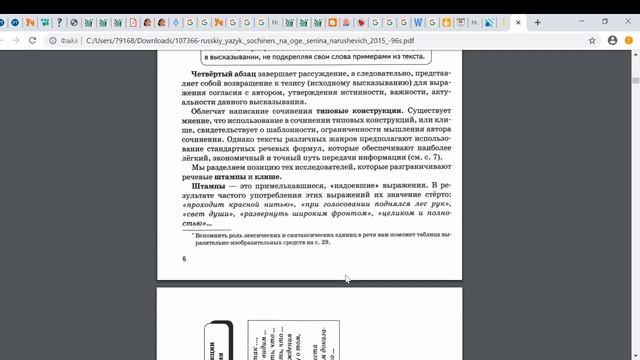Screen dimensions: 640x360
Task: Close the current PDF tab
Action: [x=518, y=22]
